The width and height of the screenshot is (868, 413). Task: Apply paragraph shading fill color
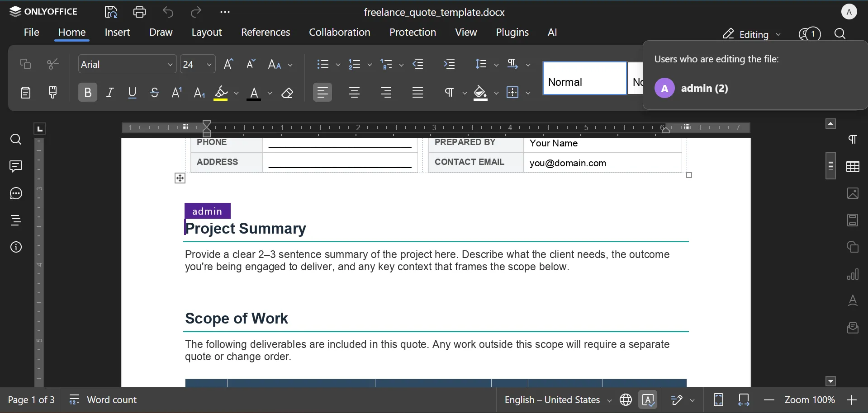click(480, 93)
